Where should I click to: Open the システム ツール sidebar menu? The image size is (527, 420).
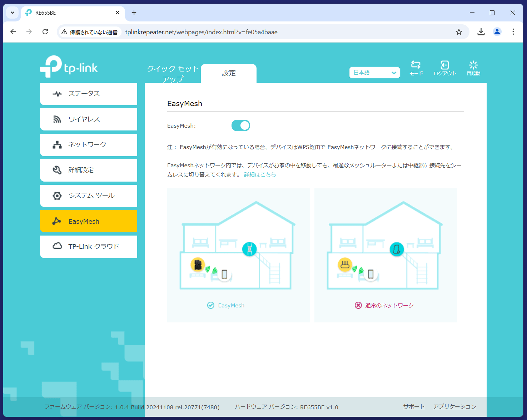click(x=89, y=196)
